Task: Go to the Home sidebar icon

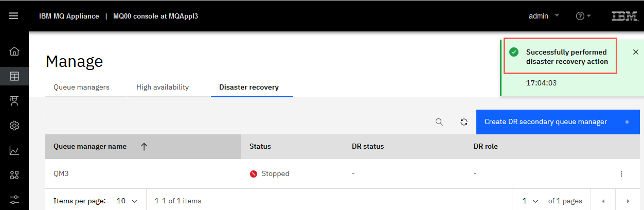Action: click(x=14, y=51)
